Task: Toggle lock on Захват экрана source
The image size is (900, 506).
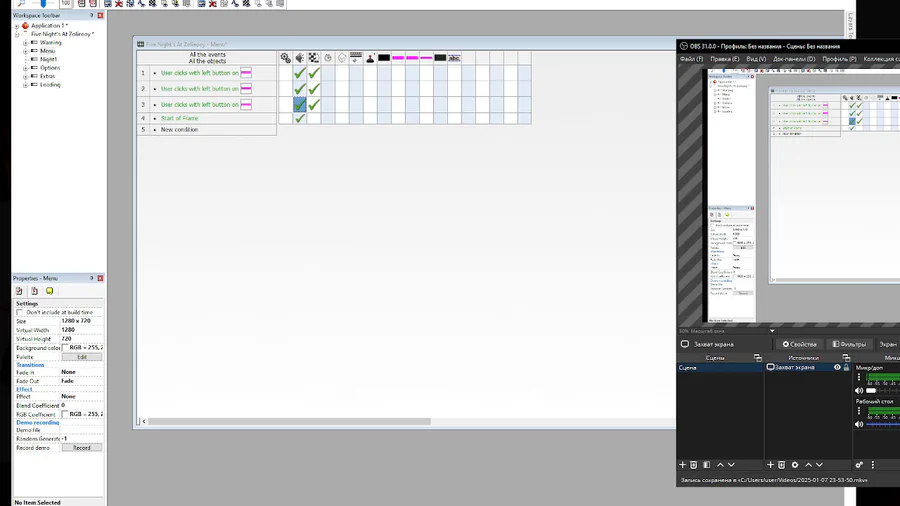Action: (x=846, y=367)
